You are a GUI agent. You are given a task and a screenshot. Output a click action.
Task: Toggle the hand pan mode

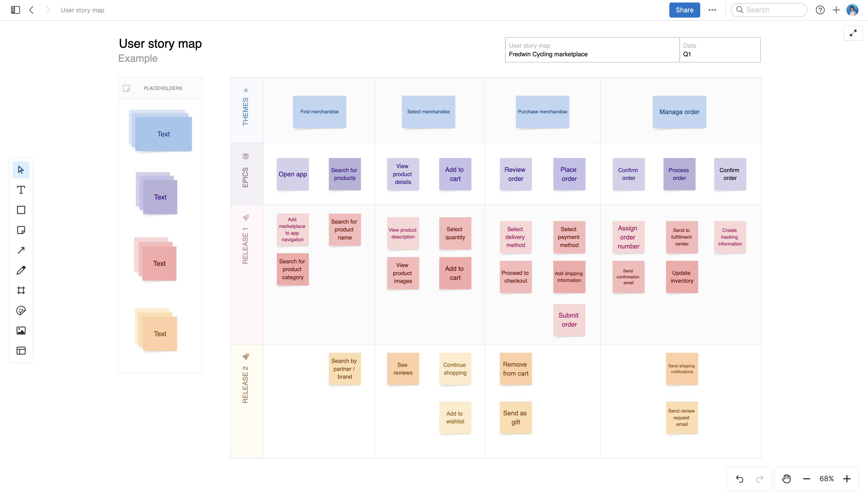(786, 479)
